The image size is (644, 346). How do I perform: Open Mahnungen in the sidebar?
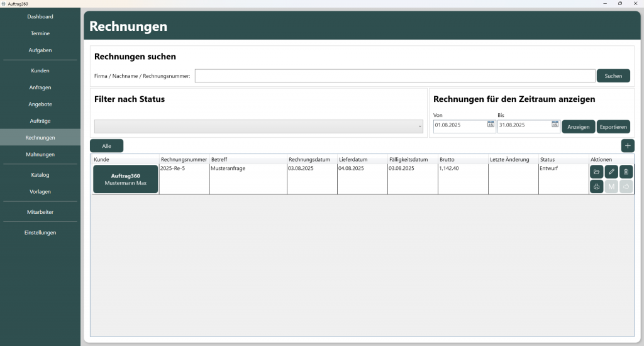click(40, 154)
